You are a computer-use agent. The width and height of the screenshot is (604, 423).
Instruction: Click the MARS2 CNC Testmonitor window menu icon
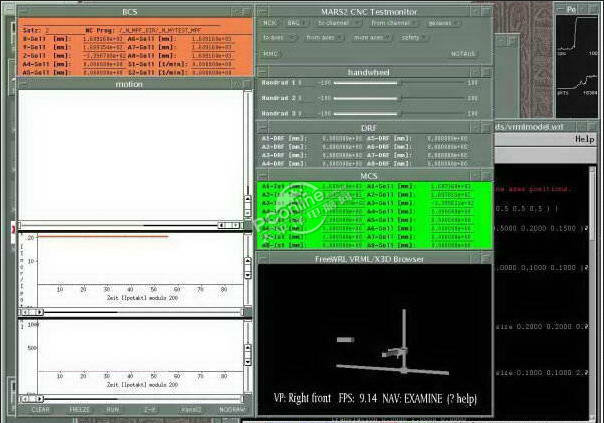(x=264, y=10)
